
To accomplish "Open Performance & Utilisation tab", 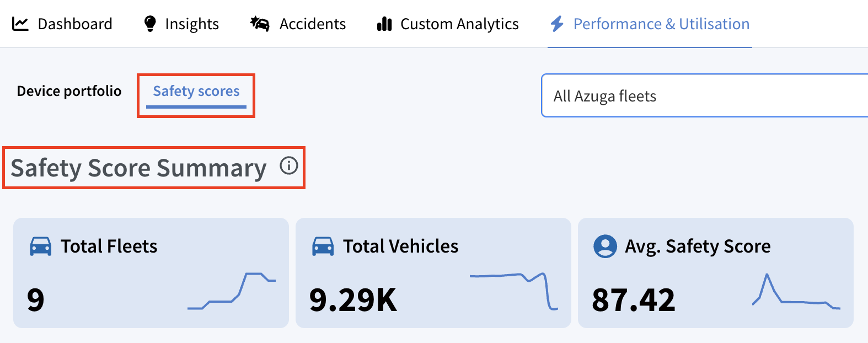I will (x=661, y=24).
